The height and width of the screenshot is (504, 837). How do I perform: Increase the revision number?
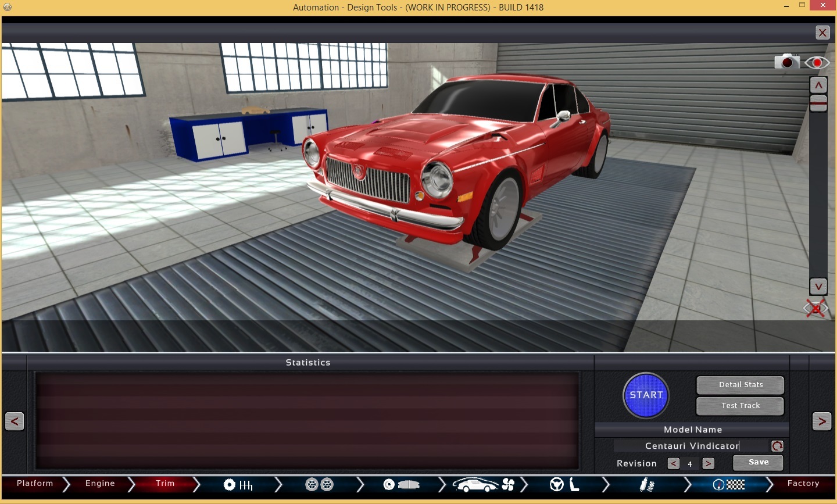tap(708, 463)
